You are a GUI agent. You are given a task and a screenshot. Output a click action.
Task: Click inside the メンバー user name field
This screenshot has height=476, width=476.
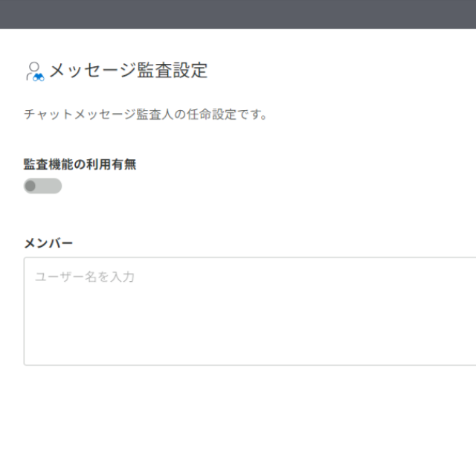click(250, 311)
